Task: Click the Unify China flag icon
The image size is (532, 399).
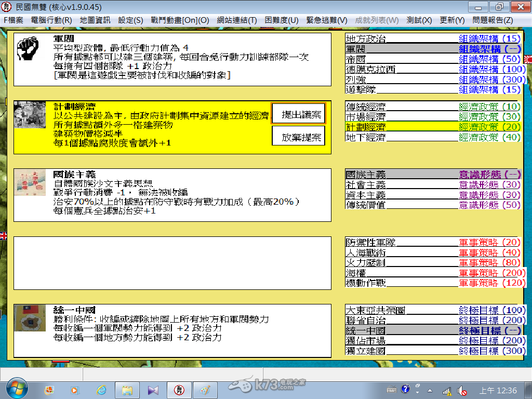Action: (x=30, y=318)
